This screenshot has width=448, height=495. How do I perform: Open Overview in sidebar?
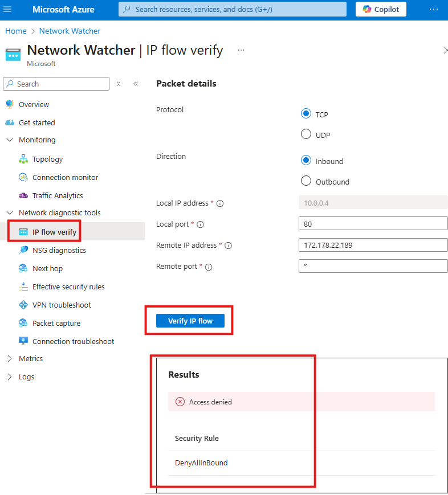pos(34,104)
